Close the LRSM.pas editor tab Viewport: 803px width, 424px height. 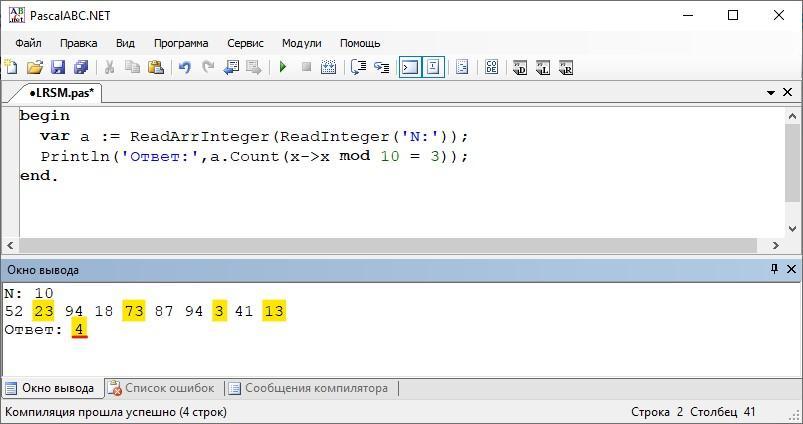pos(789,93)
